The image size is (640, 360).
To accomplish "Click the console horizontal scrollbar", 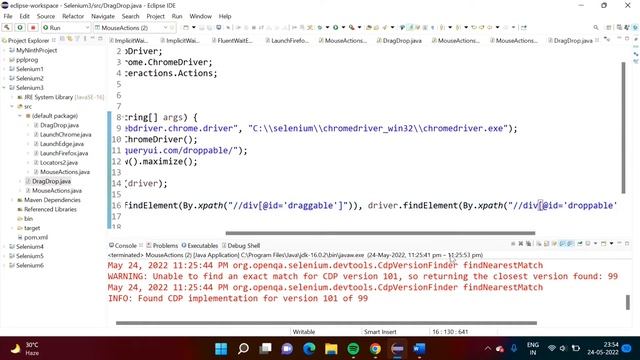I will pos(326,323).
